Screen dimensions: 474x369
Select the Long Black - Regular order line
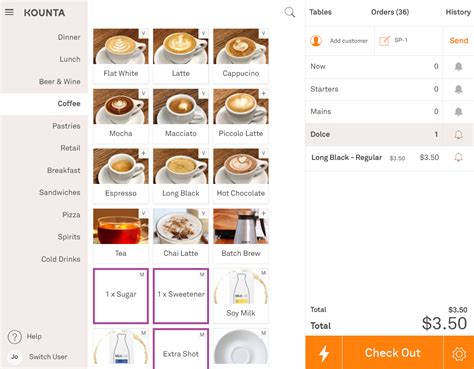389,157
